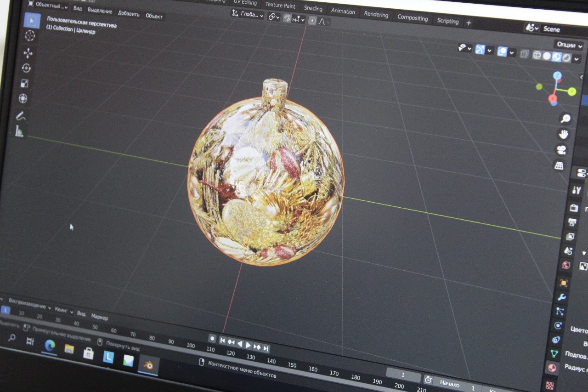588x392 pixels.
Task: Jump to the last frame
Action: pyautogui.click(x=266, y=348)
